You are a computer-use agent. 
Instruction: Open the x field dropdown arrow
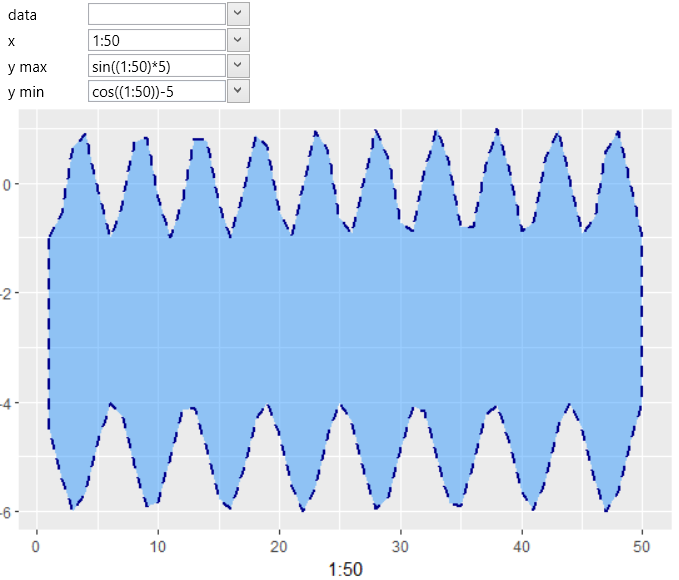238,40
